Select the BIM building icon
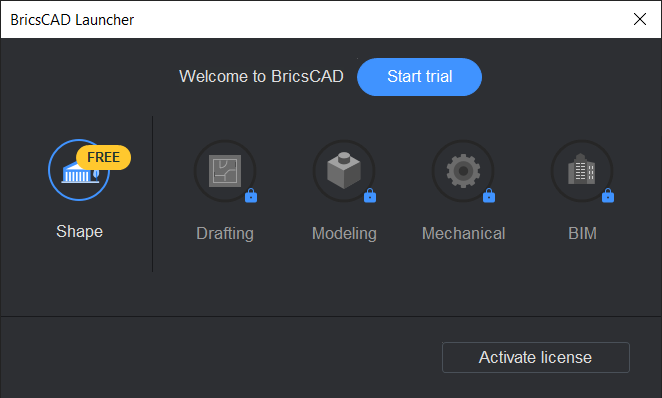Image resolution: width=662 pixels, height=398 pixels. [x=582, y=171]
